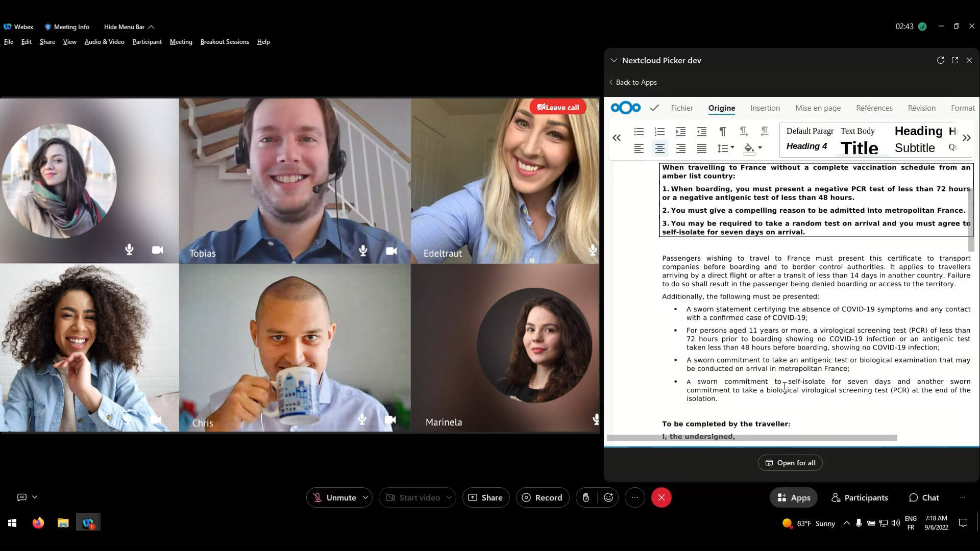The image size is (980, 551).
Task: Click the Open for all button
Action: [790, 463]
